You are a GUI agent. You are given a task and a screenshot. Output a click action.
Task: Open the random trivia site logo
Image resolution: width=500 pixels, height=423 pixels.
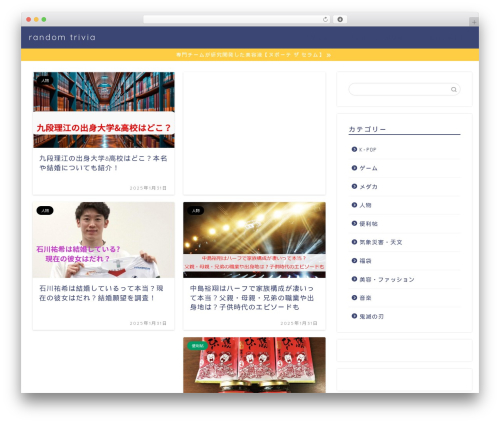62,37
